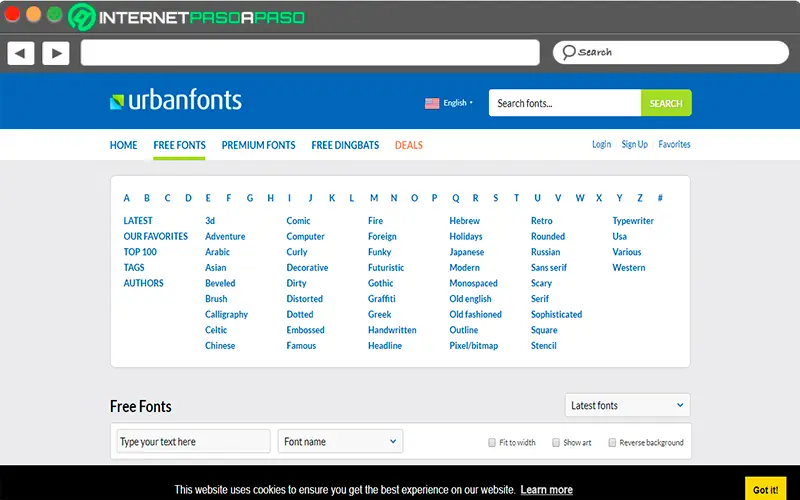
Task: Click the browser forward arrow button
Action: click(x=56, y=53)
